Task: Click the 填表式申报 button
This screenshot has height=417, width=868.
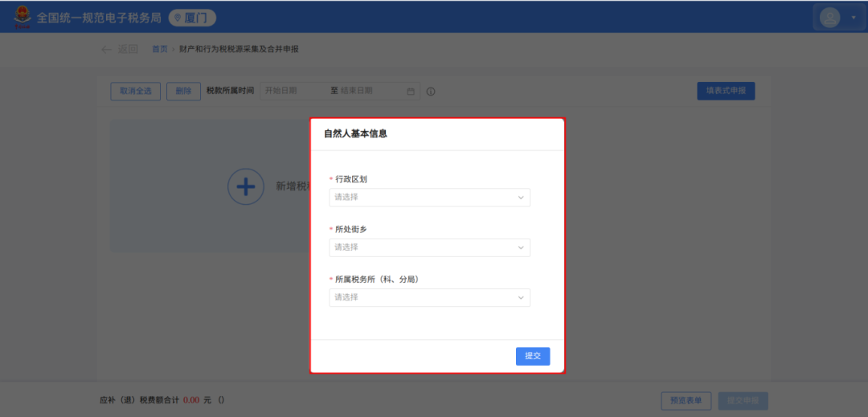Action: point(726,92)
